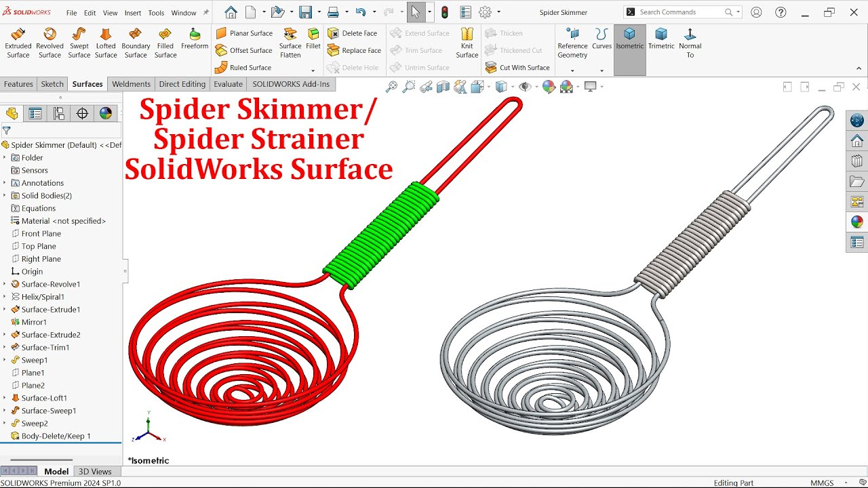Viewport: 868px width, 488px height.
Task: Open the Curves dropdown arrow
Action: [601, 70]
